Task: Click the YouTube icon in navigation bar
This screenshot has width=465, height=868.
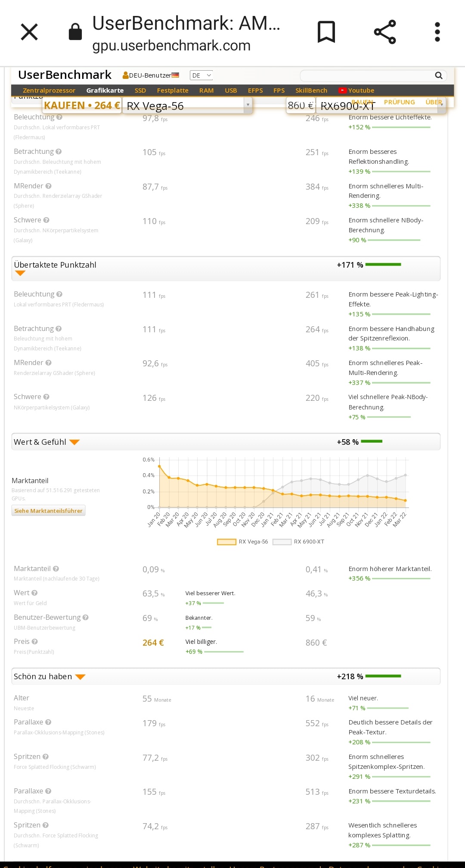Action: (x=343, y=91)
